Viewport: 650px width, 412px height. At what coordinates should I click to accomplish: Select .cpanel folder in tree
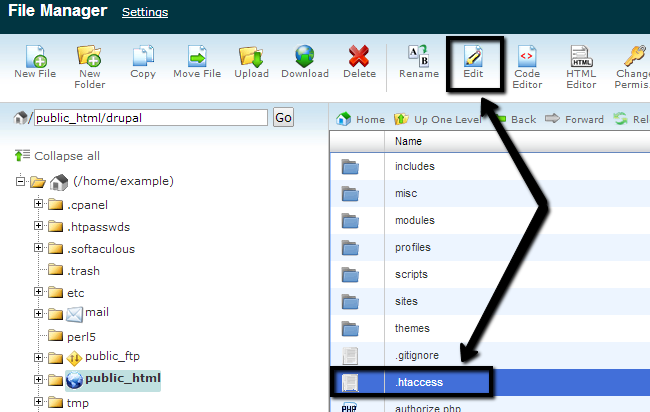(x=87, y=205)
